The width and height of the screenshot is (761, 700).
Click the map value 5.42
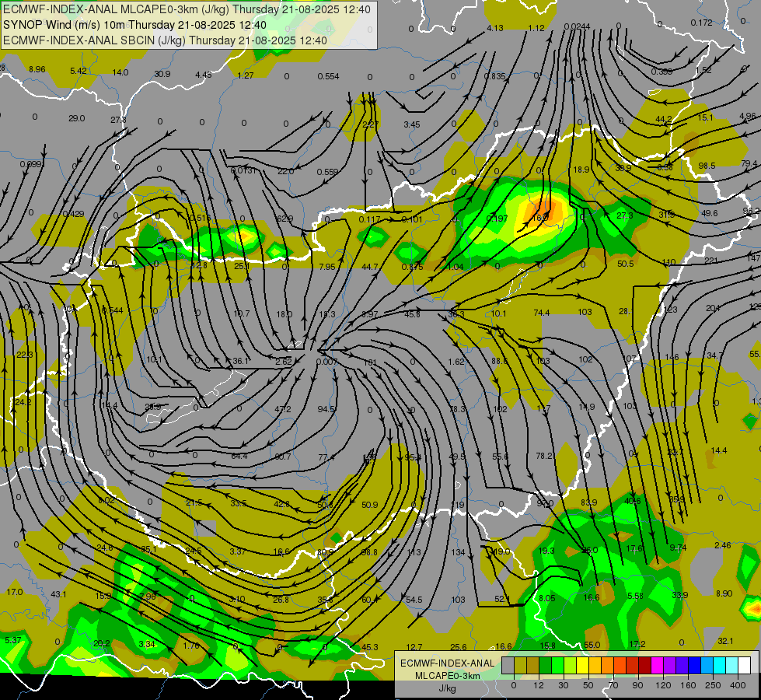point(79,71)
